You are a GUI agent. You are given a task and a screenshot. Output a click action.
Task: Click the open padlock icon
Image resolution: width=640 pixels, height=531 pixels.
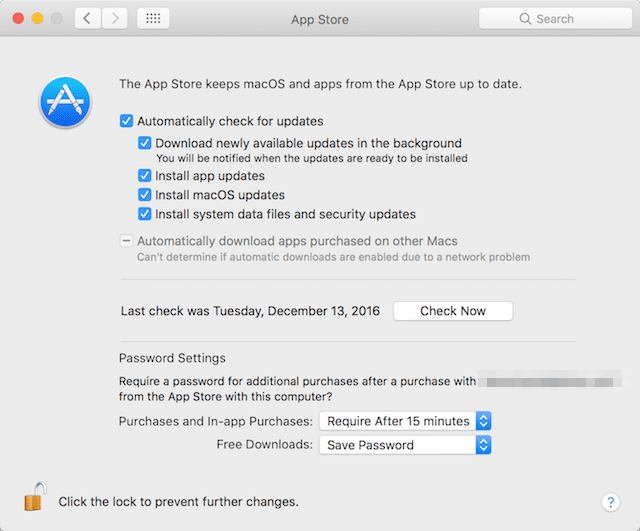(35, 497)
